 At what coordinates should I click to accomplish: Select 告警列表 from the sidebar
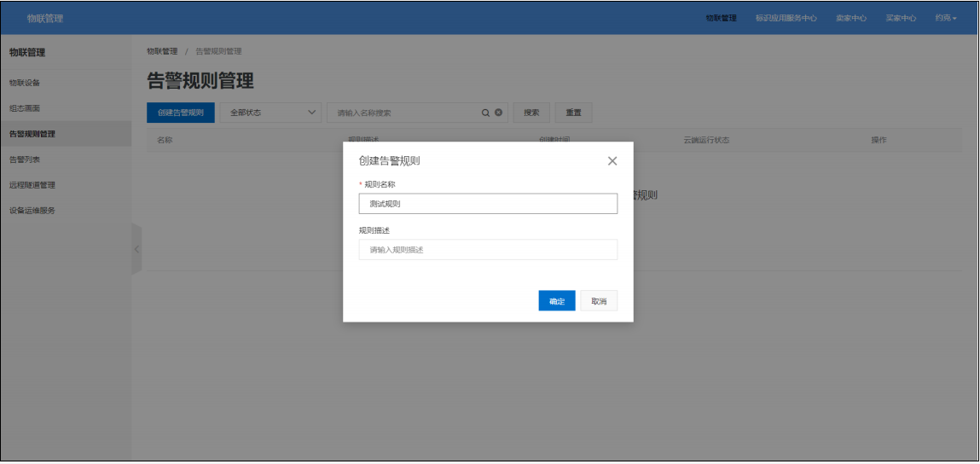pyautogui.click(x=25, y=159)
